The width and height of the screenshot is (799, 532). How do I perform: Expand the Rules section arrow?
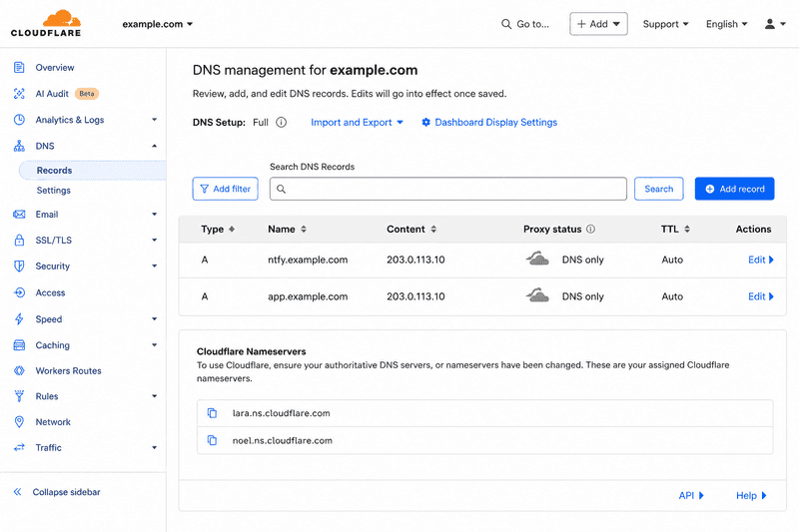click(x=155, y=396)
